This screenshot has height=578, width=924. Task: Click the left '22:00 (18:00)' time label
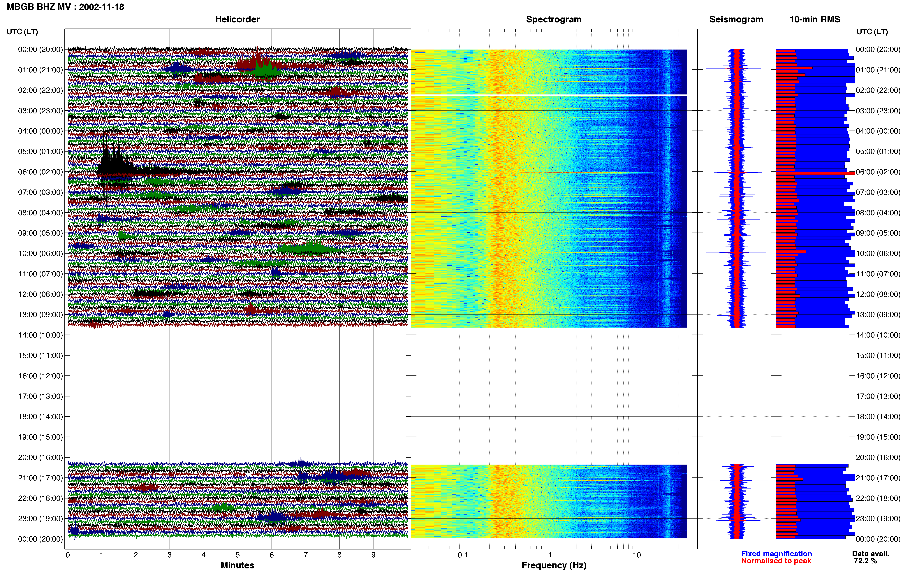(x=41, y=498)
